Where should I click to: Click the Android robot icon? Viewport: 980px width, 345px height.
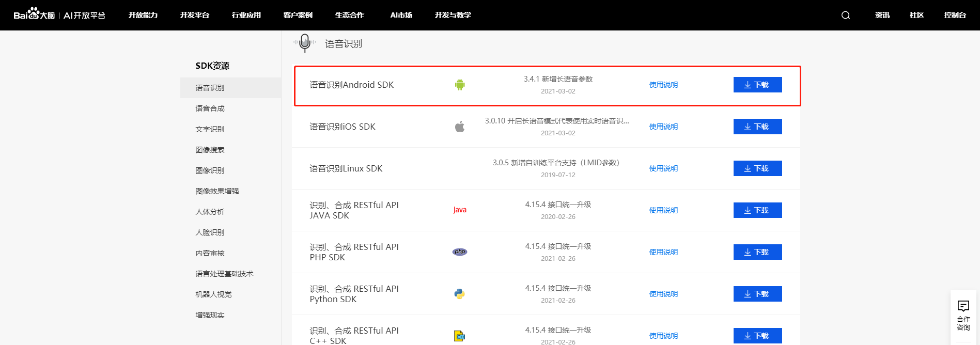(x=460, y=85)
